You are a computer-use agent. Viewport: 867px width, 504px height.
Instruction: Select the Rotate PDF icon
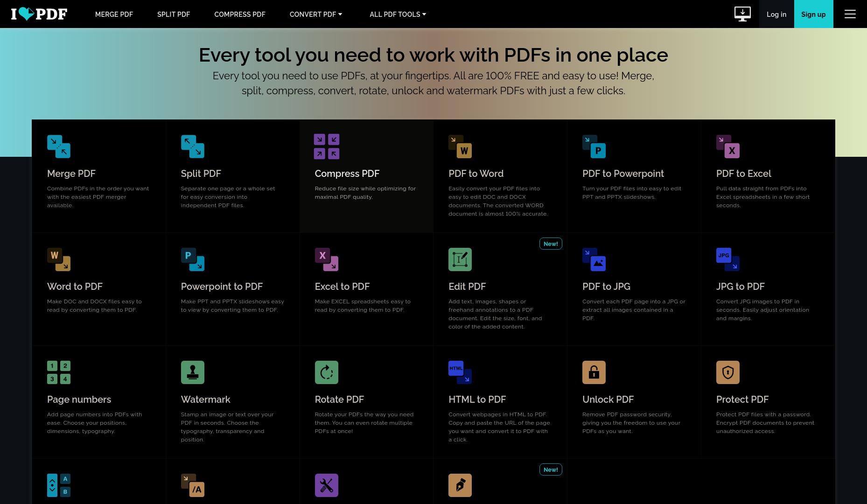327,372
